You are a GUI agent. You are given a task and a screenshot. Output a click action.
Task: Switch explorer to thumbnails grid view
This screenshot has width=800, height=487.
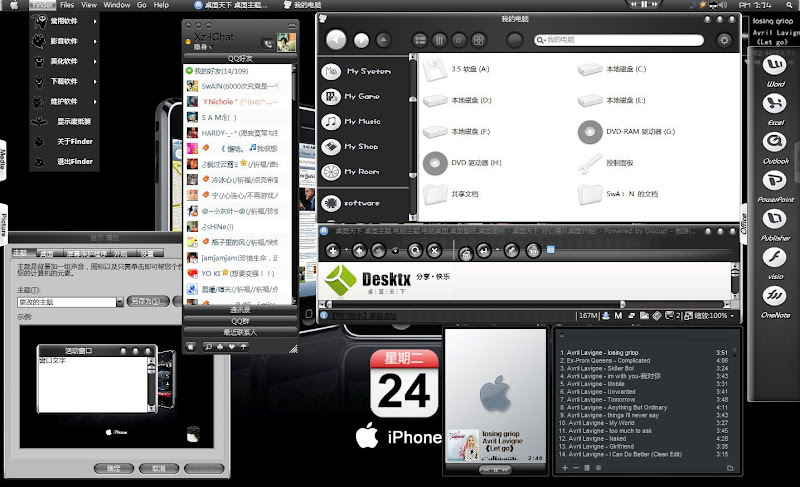coord(478,40)
